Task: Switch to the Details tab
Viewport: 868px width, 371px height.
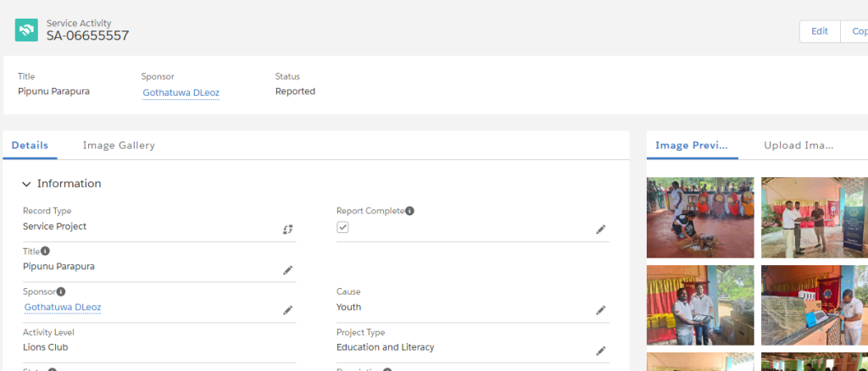Action: [x=30, y=146]
